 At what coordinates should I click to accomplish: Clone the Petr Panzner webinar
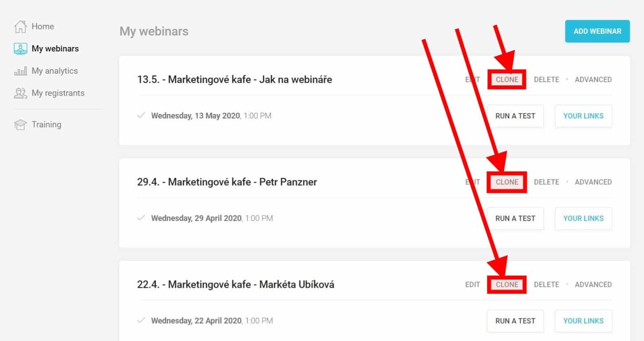pos(507,182)
